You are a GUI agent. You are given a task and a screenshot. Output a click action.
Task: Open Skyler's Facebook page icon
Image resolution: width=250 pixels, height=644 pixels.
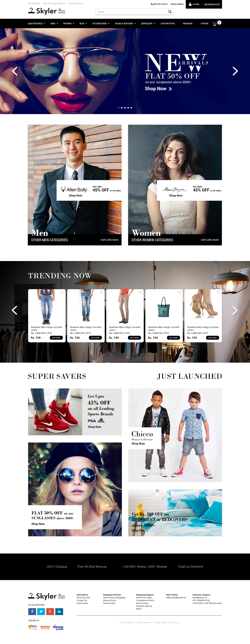[x=32, y=611]
